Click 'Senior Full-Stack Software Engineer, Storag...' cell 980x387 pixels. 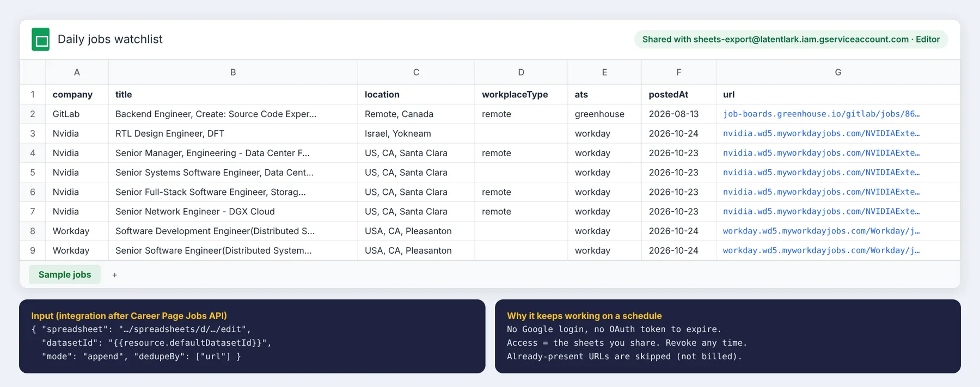pos(233,192)
